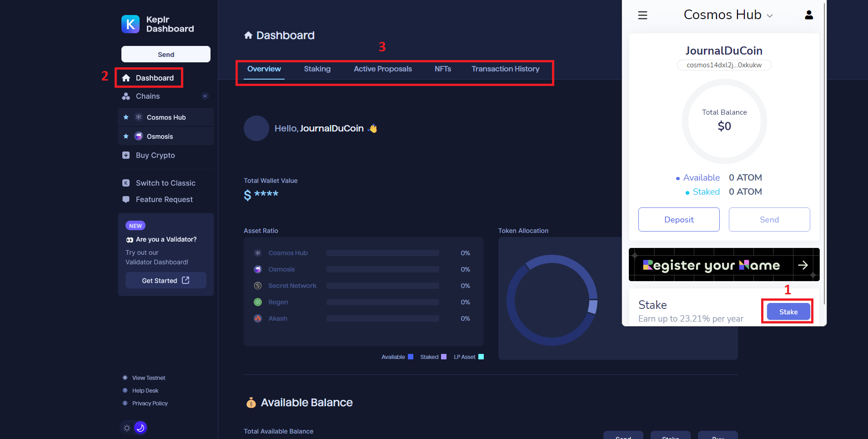Click the Token Allocation donut chart
Image resolution: width=868 pixels, height=439 pixels.
[552, 300]
